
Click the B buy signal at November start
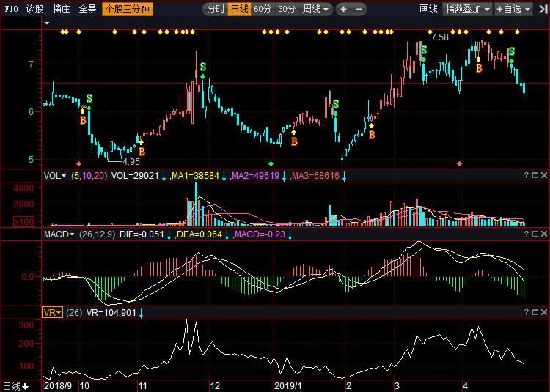pos(142,152)
